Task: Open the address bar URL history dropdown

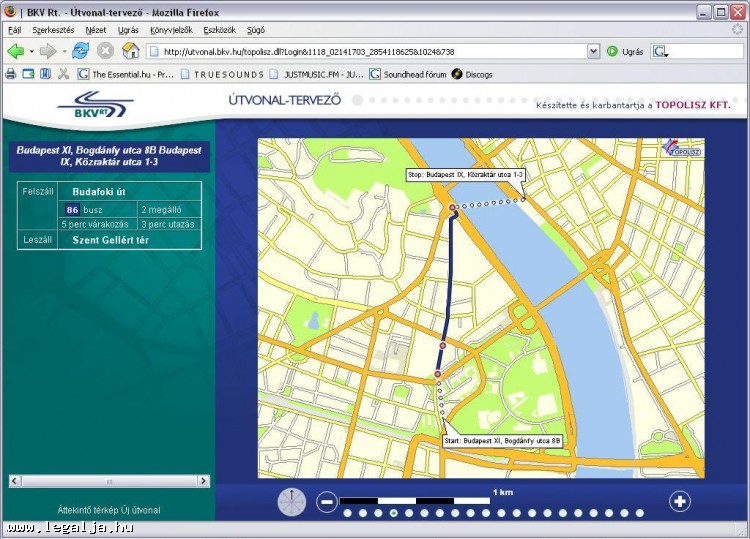Action: tap(593, 51)
